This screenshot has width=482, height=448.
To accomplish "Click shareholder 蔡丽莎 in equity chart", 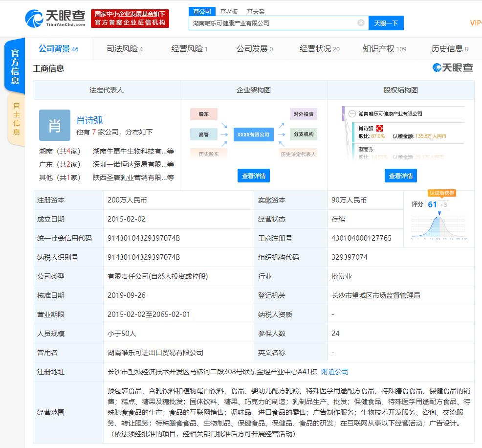I will [x=366, y=149].
